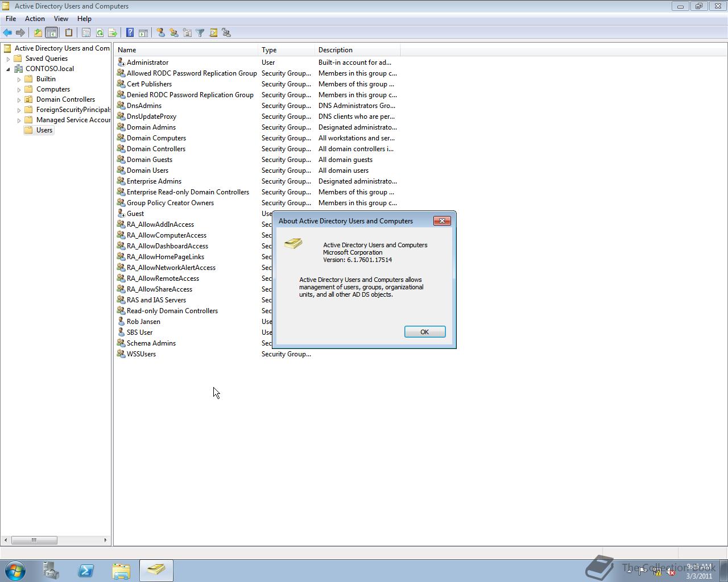Select the Read-only Domain Controllers row
728x582 pixels.
tap(193, 311)
